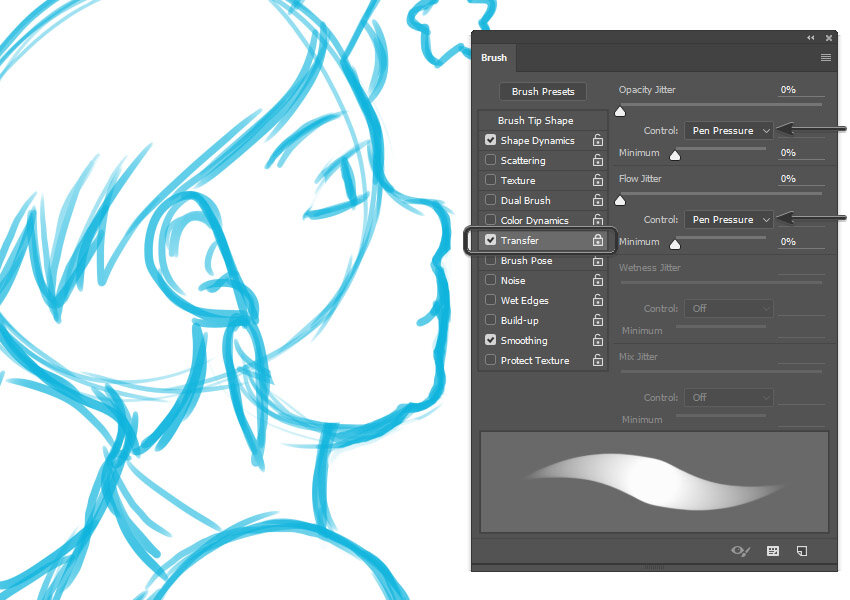Enable the Scattering checkbox
The image size is (850, 600).
point(491,160)
